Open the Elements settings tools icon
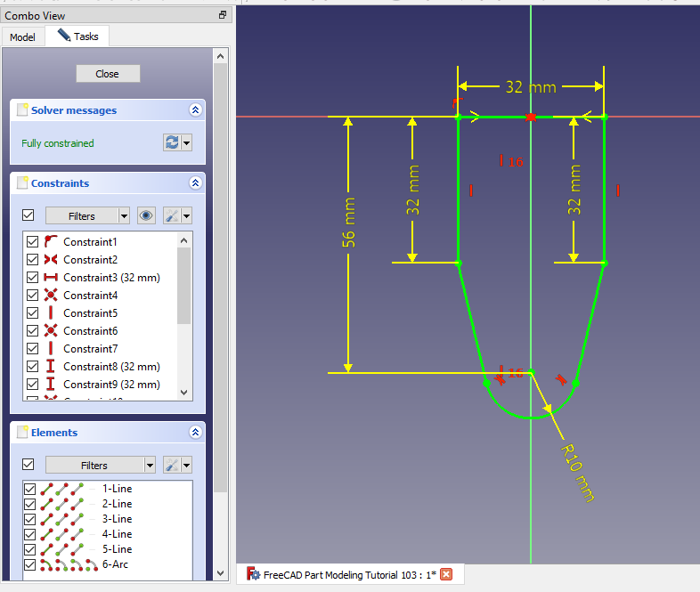Viewport: 700px width, 592px height. tap(172, 465)
